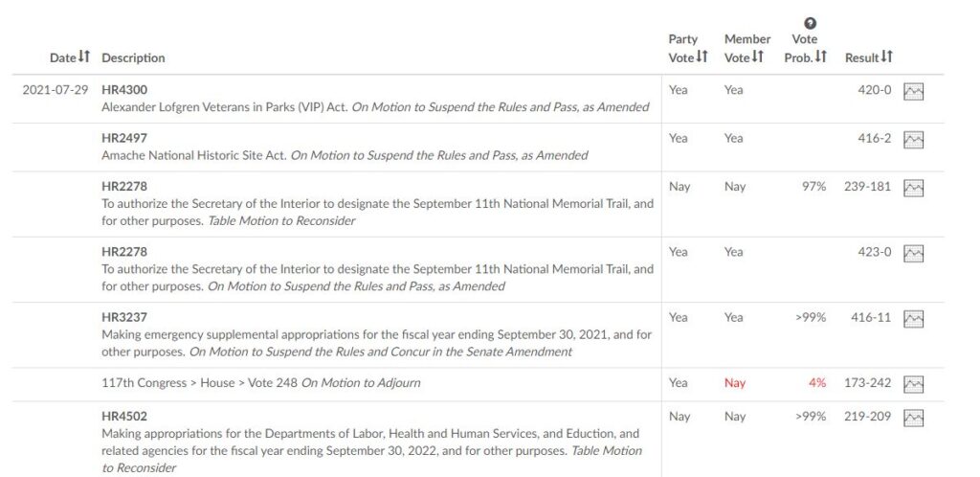Open chart icon for HR4502 vote row

913,419
